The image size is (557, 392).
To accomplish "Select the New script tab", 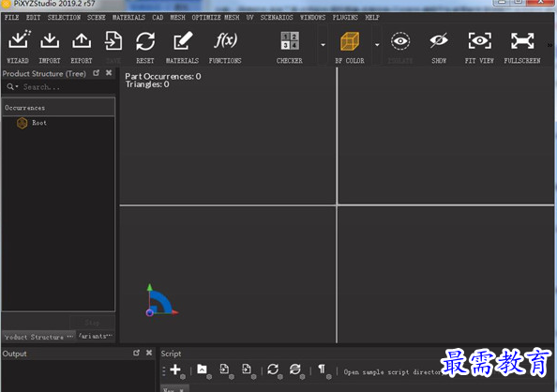I will coord(174,388).
